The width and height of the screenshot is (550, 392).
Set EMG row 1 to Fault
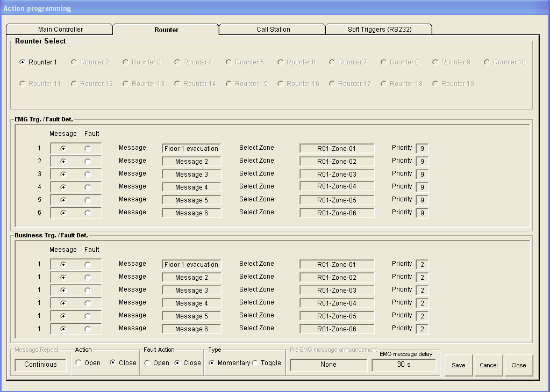pyautogui.click(x=87, y=149)
